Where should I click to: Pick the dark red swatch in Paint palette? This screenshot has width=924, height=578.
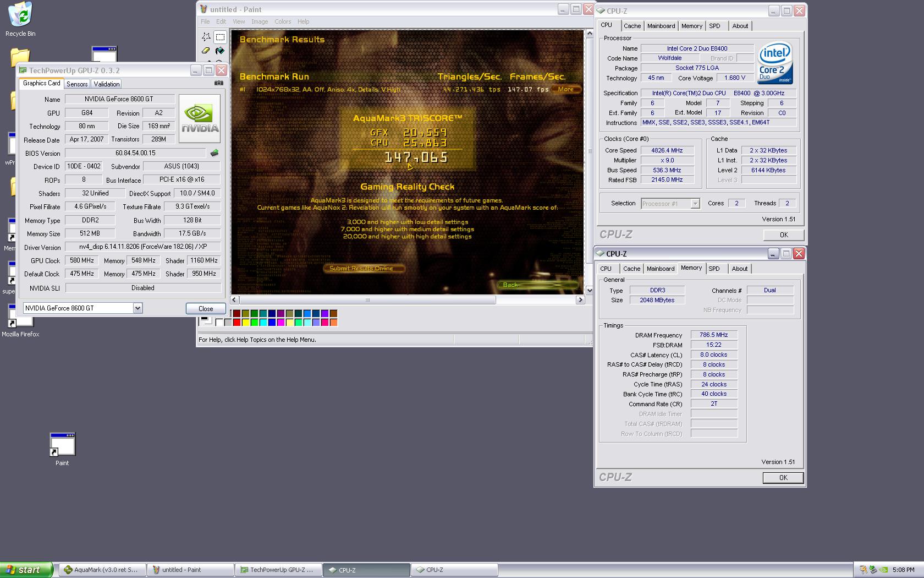(237, 314)
